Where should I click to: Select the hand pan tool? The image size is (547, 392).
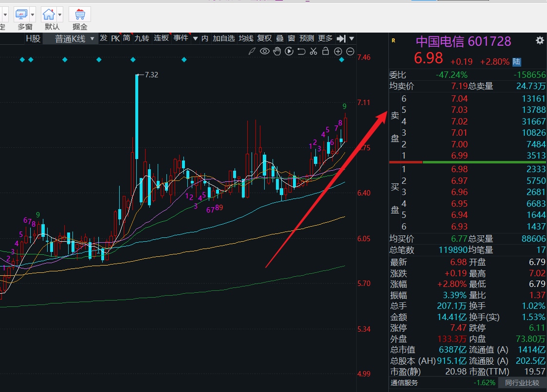277,51
